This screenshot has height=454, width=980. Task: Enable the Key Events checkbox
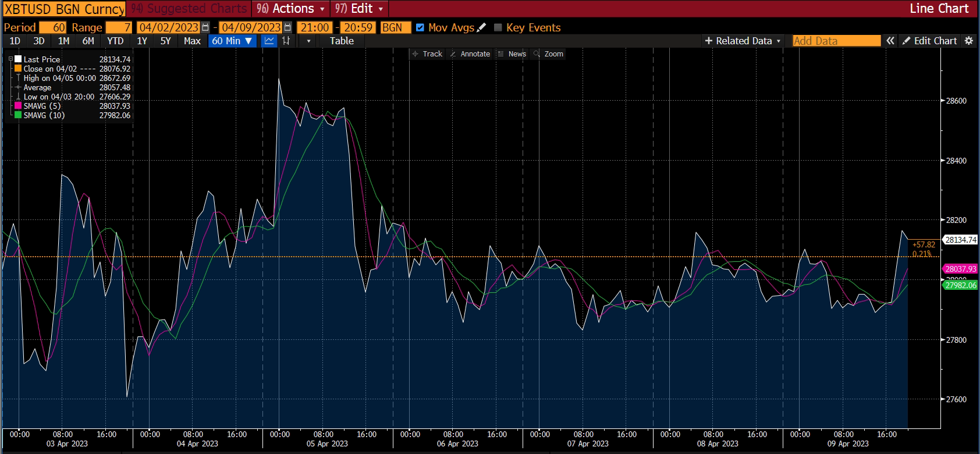tap(498, 27)
